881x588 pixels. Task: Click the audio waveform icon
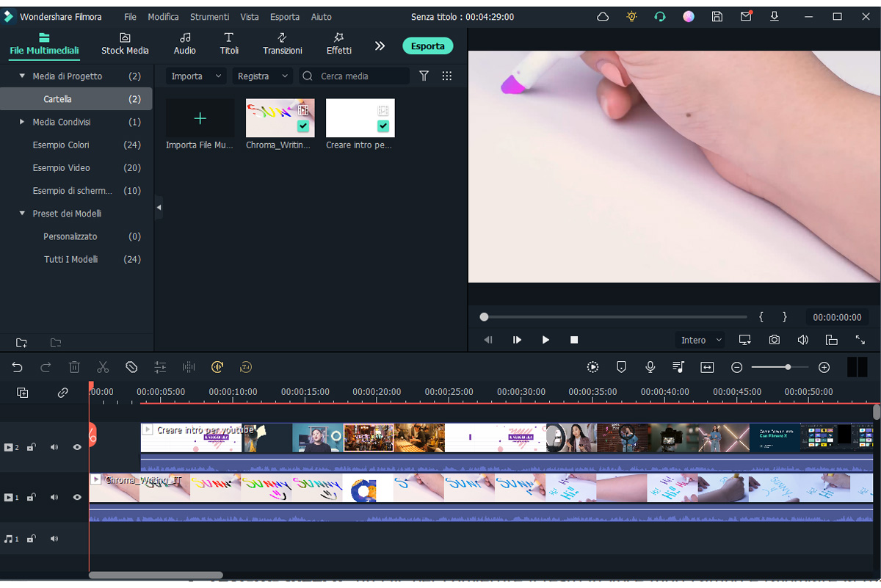189,367
